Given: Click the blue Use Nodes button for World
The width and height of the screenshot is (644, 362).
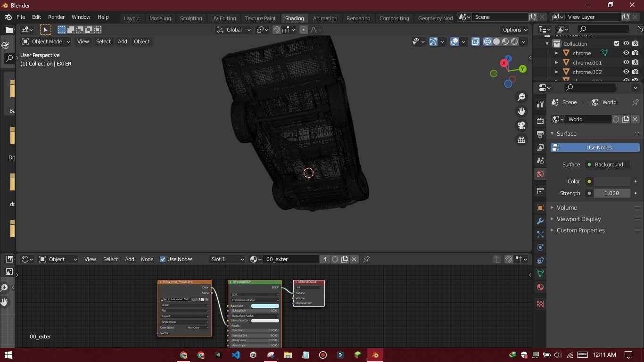Looking at the screenshot, I should coord(595,148).
